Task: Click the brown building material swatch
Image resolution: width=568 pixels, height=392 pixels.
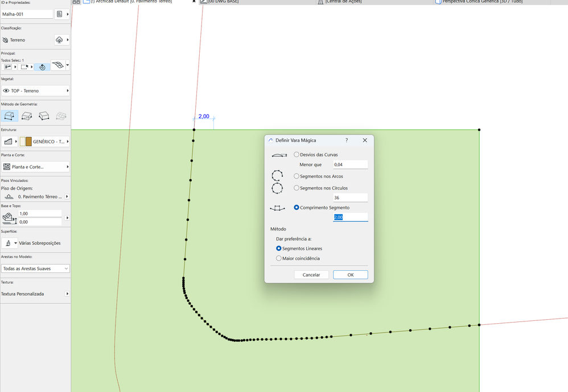Action: (x=28, y=142)
